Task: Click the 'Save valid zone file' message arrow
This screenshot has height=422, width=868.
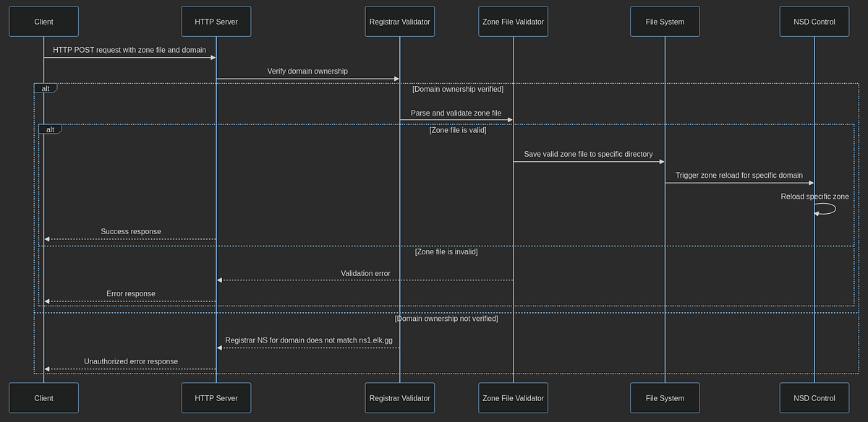Action: pyautogui.click(x=588, y=161)
